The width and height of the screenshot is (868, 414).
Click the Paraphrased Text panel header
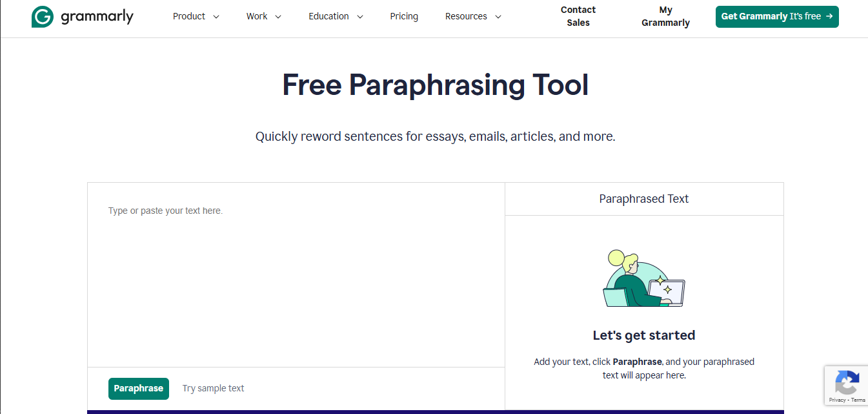[644, 199]
